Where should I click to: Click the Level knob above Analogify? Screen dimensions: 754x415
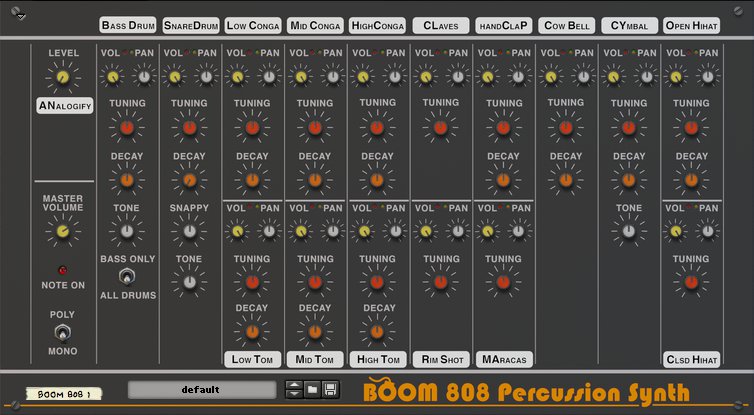(63, 77)
